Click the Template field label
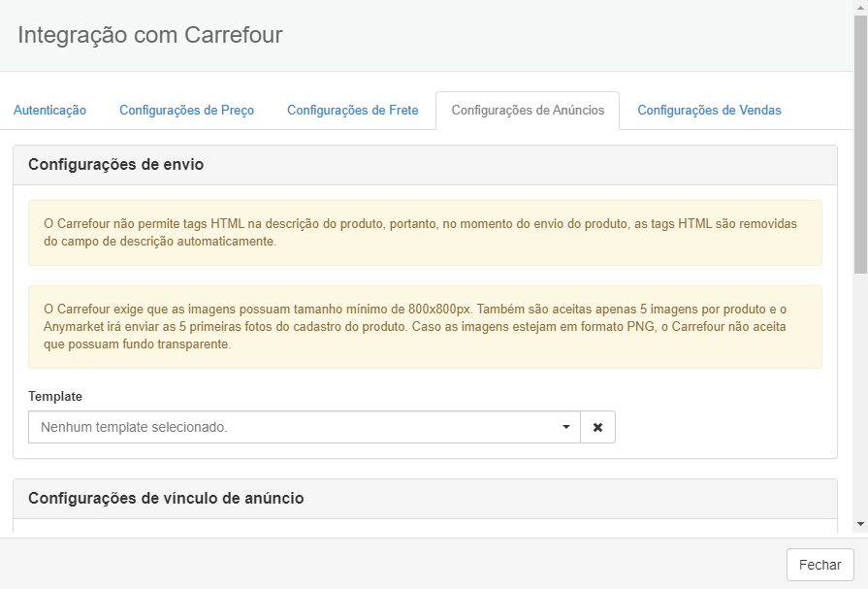This screenshot has width=868, height=589. coord(55,396)
